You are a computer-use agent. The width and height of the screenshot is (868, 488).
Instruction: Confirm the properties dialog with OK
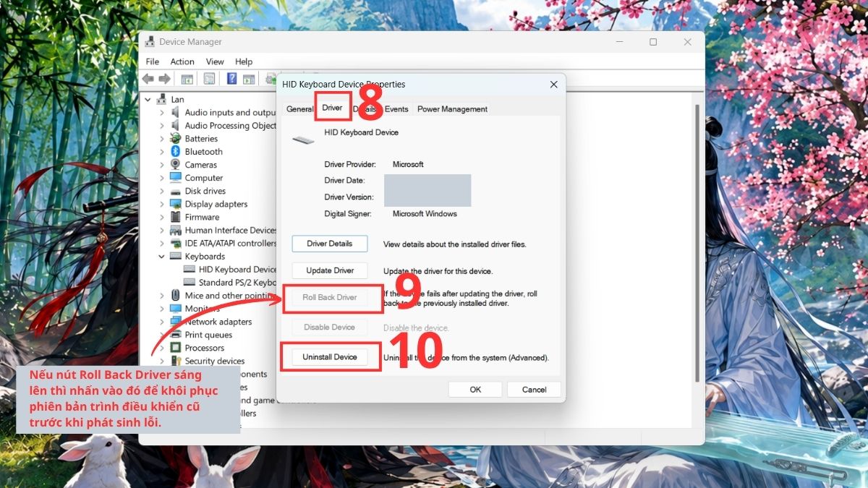(475, 390)
